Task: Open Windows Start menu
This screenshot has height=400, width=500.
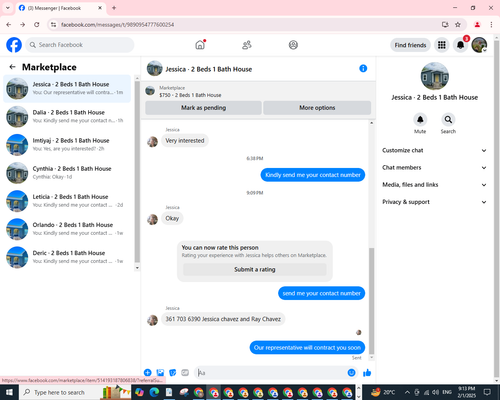Action: tap(9, 392)
